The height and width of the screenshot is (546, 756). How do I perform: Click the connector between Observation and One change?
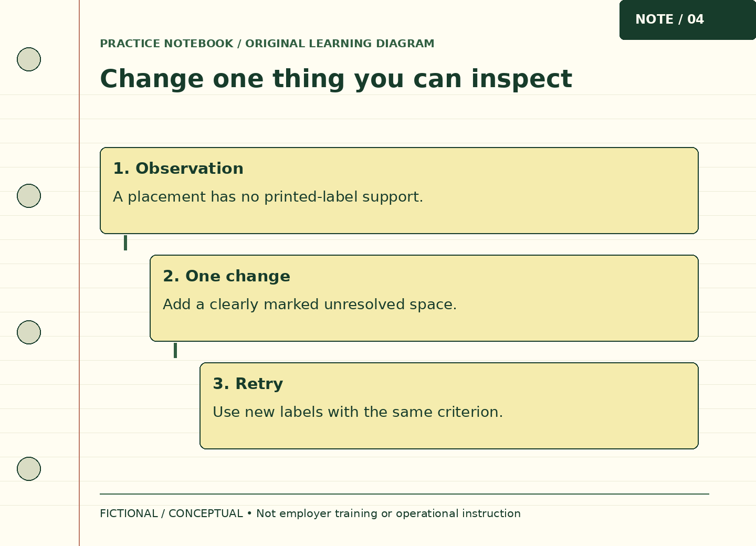tap(125, 243)
